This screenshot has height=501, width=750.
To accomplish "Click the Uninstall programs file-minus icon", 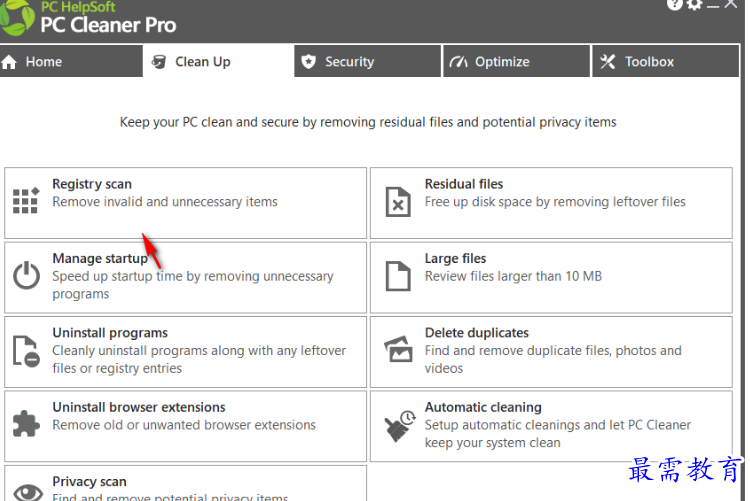I will 26,351.
